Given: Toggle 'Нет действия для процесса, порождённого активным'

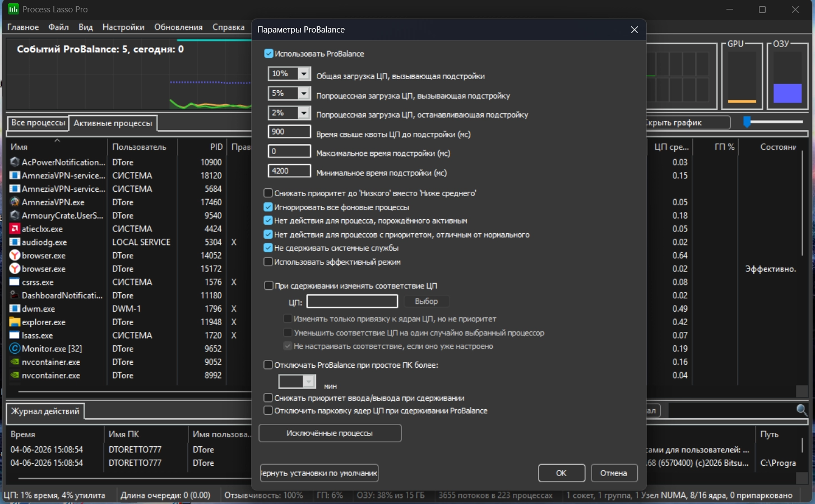Looking at the screenshot, I should tap(268, 221).
